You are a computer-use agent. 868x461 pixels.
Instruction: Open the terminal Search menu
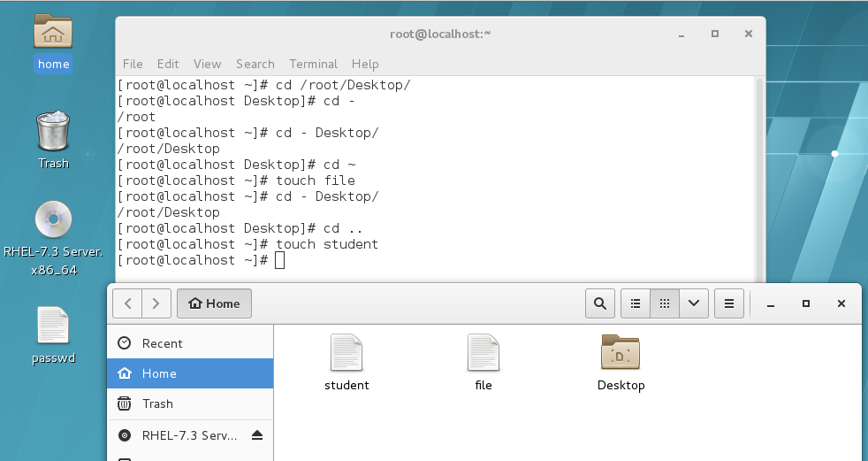[255, 64]
